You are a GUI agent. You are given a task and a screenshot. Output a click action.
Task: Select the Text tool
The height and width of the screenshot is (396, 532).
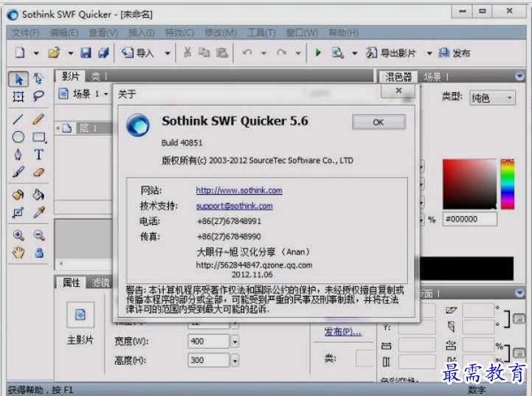[38, 155]
